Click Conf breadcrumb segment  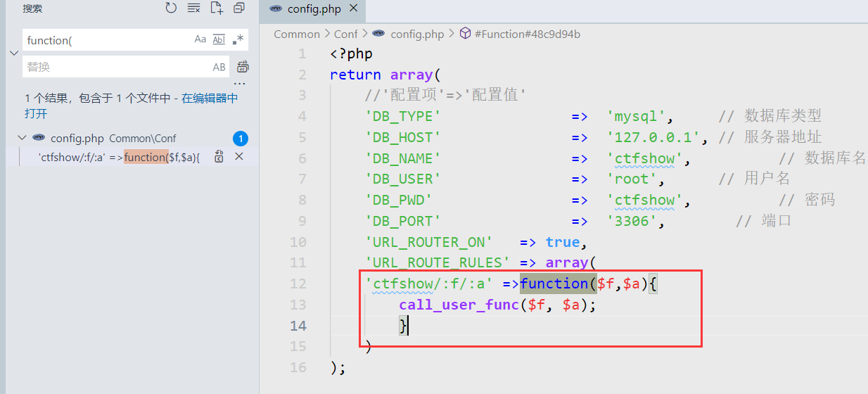click(346, 34)
